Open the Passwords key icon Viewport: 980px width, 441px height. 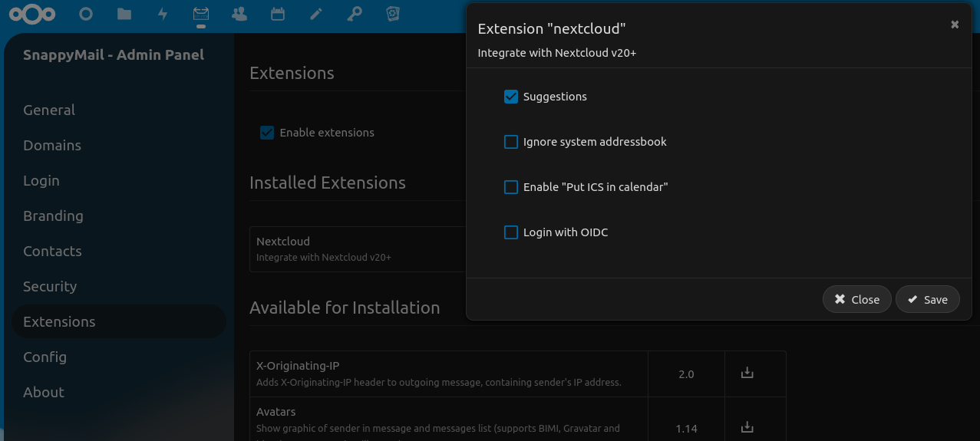tap(355, 14)
